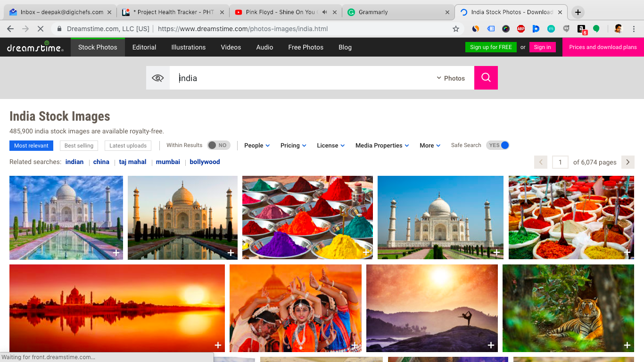Click the previous page arrow
Screen dimensions: 644x362
click(541, 162)
